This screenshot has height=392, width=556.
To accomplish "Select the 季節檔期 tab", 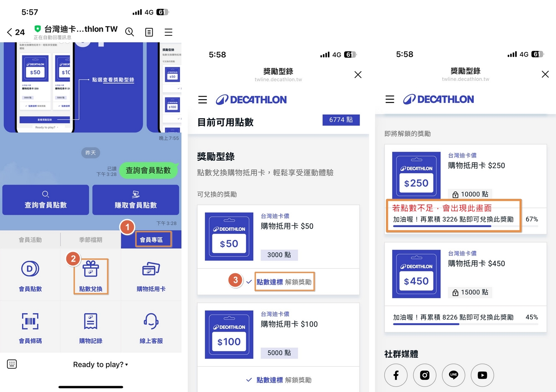I will point(91,240).
